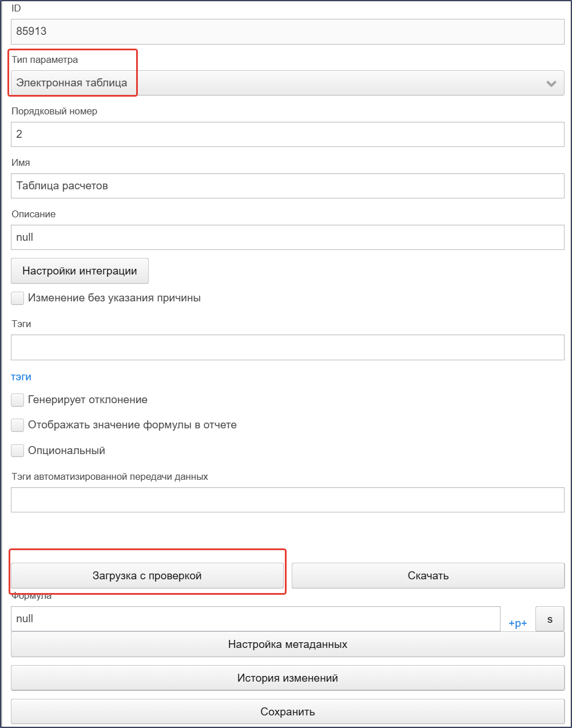Open the тэги link

pos(21,377)
